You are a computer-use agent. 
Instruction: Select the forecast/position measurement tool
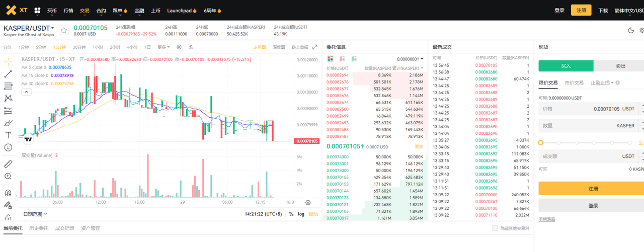(8, 111)
